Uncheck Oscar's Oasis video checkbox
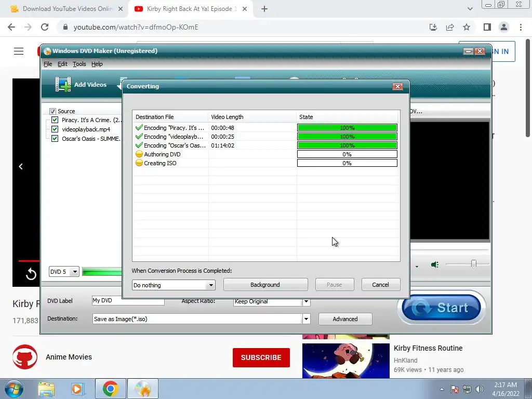 click(x=55, y=138)
